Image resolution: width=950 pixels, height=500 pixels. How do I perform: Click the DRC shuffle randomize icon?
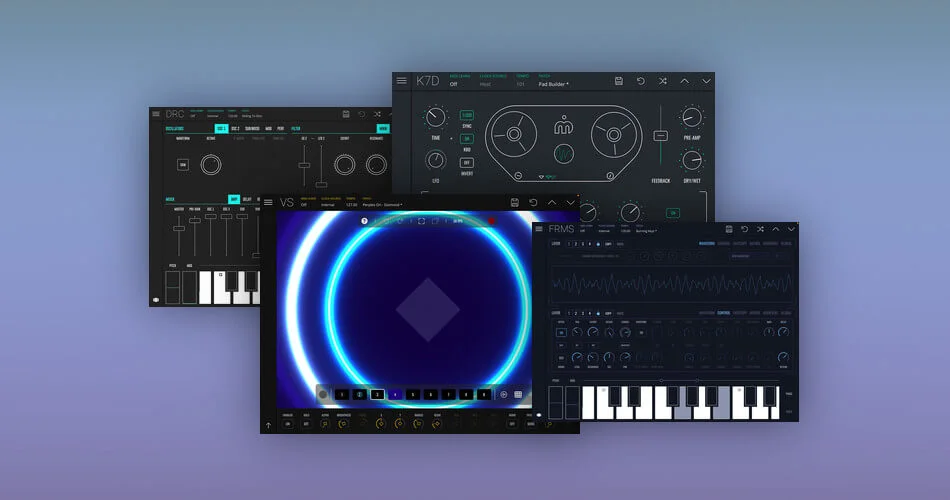377,114
